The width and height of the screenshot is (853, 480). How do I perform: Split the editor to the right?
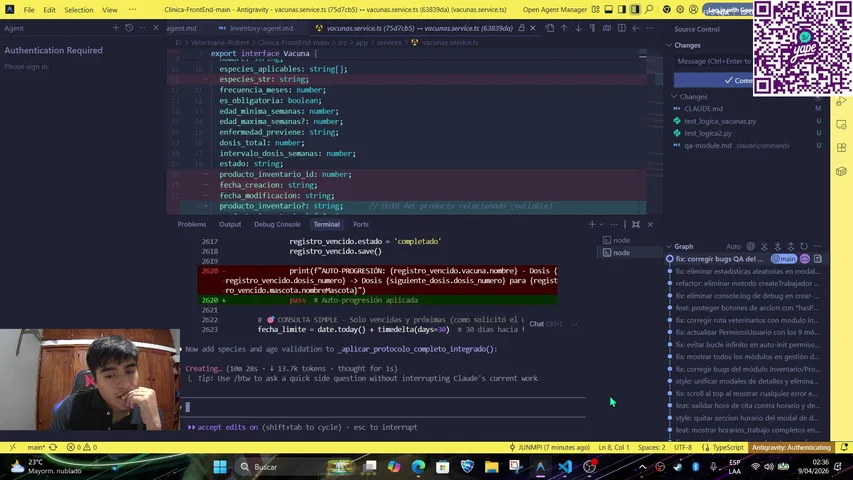tap(621, 28)
